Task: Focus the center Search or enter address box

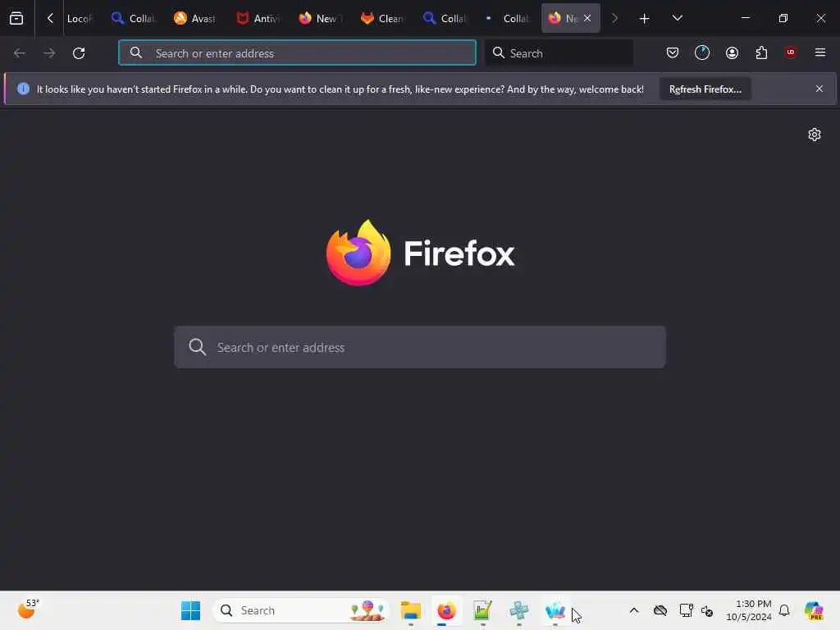Action: (420, 347)
